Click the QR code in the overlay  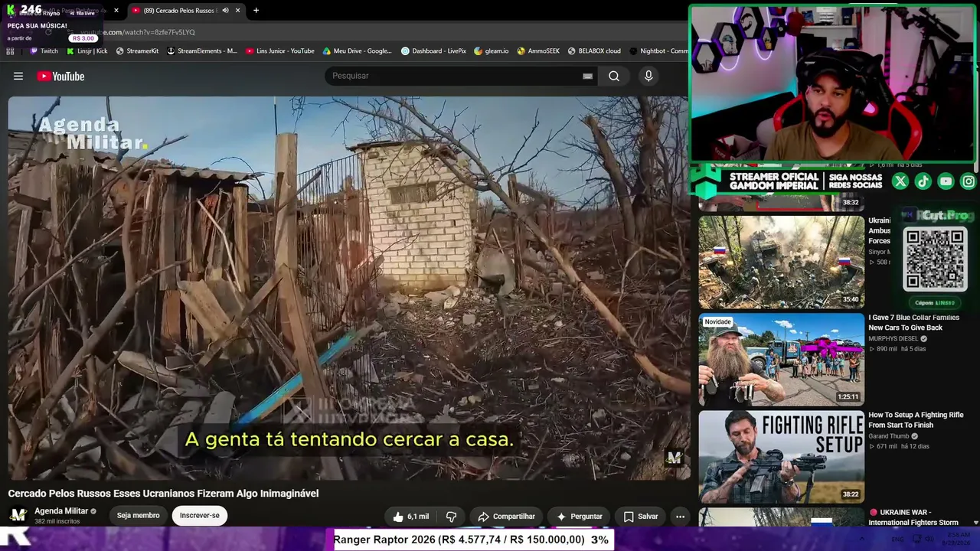click(935, 259)
